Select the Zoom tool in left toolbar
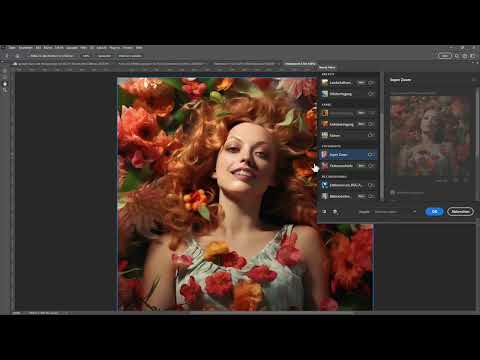480x360 pixels. pos(5,90)
